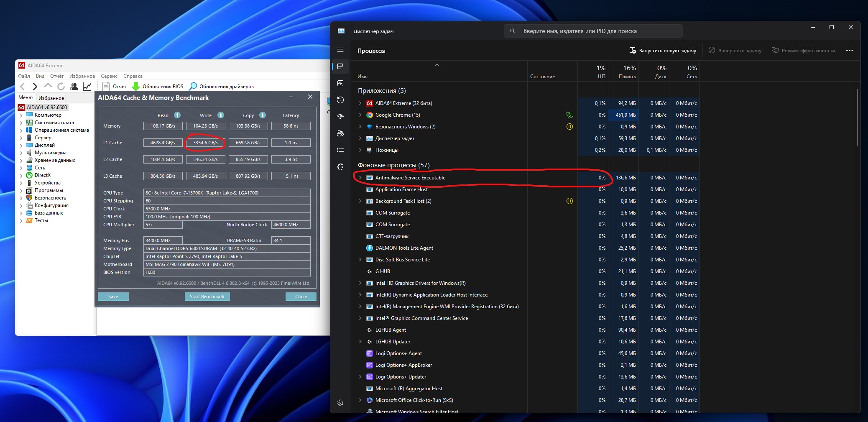Viewport: 868px width, 422px height.
Task: Open the Файл menu in AIDA64
Action: pos(24,76)
